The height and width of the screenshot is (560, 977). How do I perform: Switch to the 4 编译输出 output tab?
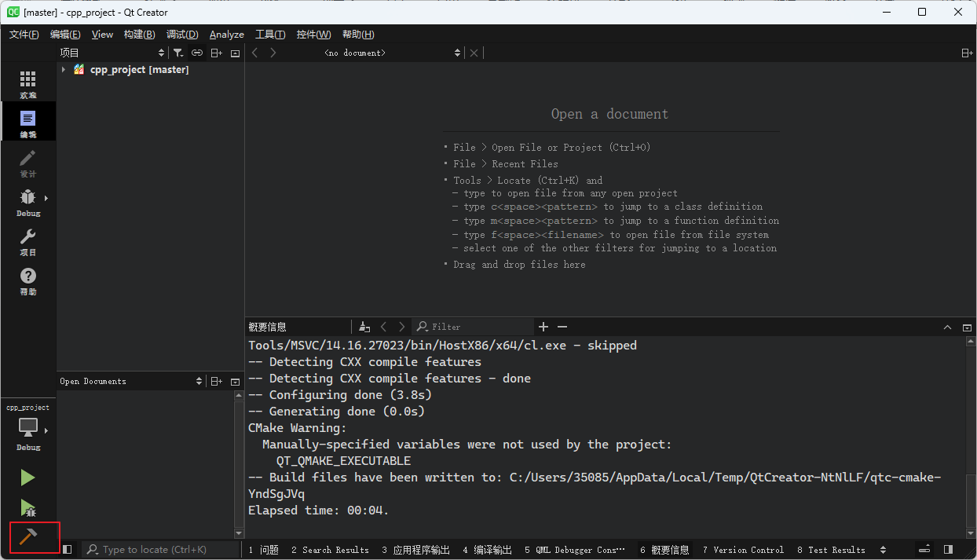(486, 549)
